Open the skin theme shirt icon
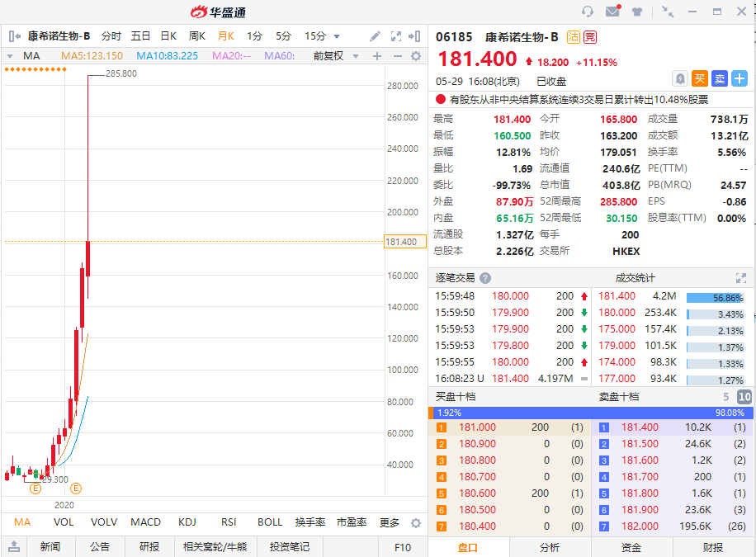 pyautogui.click(x=637, y=12)
